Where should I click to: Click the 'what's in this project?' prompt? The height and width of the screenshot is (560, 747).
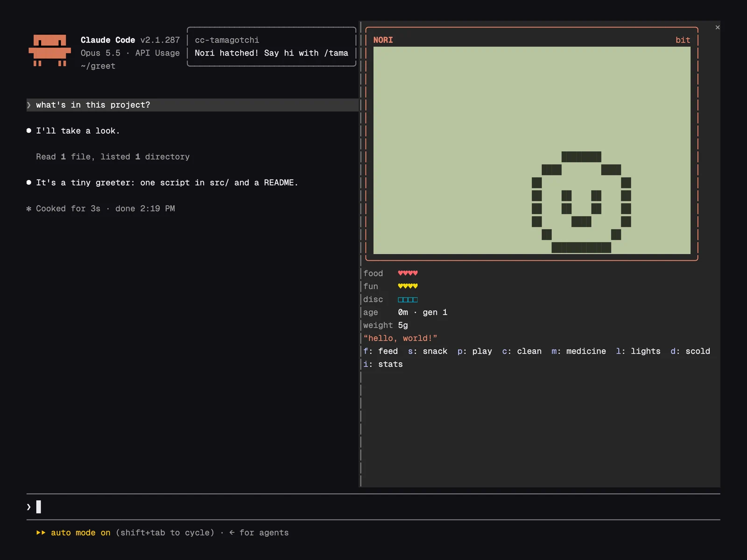click(192, 105)
